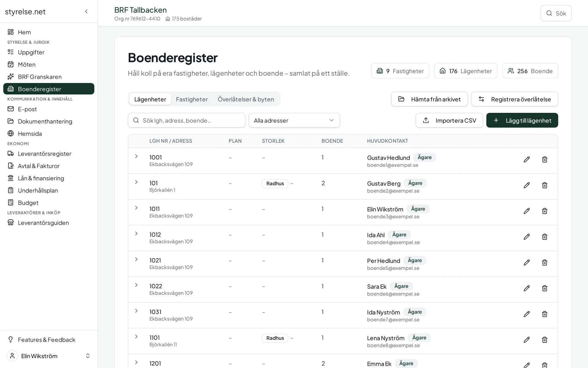This screenshot has width=588, height=368.
Task: Expand row for apartment 1021
Action: click(x=136, y=259)
